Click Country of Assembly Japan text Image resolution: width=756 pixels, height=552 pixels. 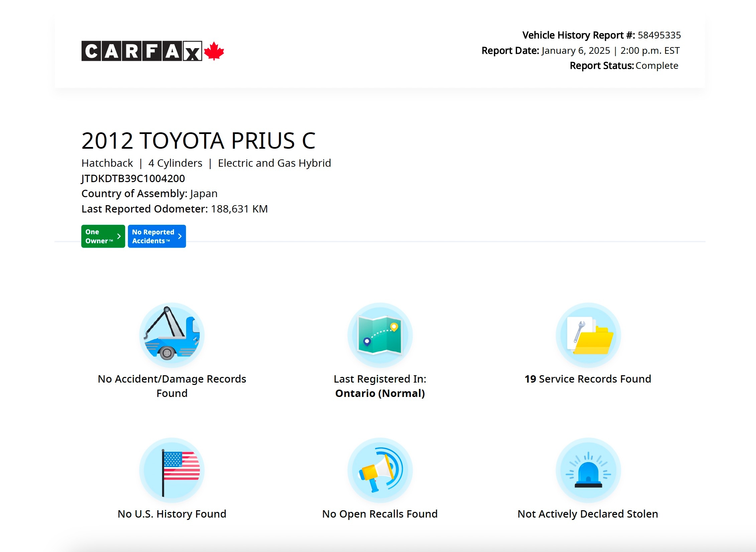point(149,193)
